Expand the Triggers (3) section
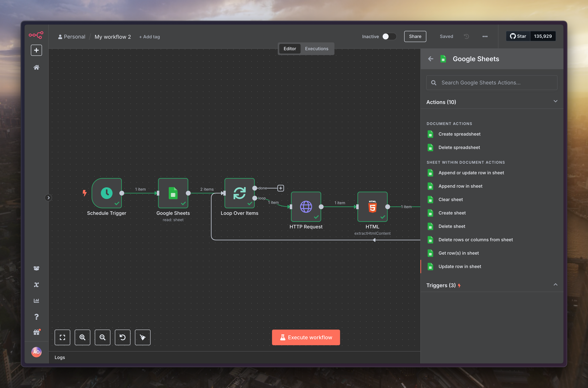The height and width of the screenshot is (388, 588). tap(555, 285)
